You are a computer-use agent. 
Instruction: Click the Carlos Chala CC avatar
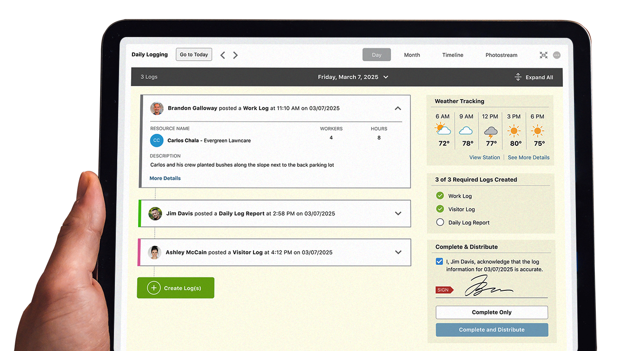(x=157, y=140)
